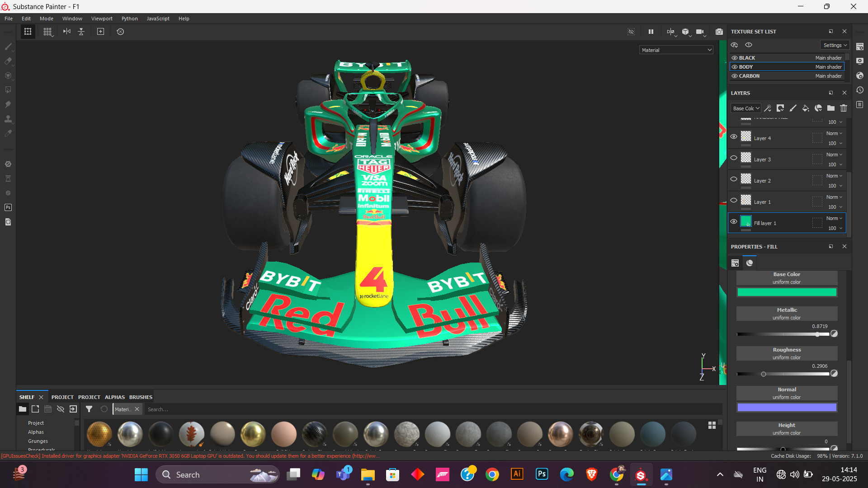
Task: Switch to the ALPHAS shelf tab
Action: click(115, 397)
